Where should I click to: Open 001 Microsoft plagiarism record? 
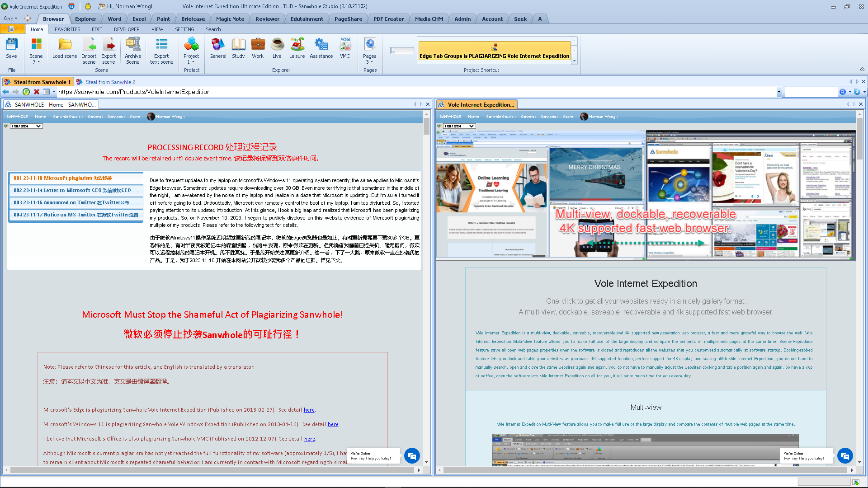(x=75, y=178)
